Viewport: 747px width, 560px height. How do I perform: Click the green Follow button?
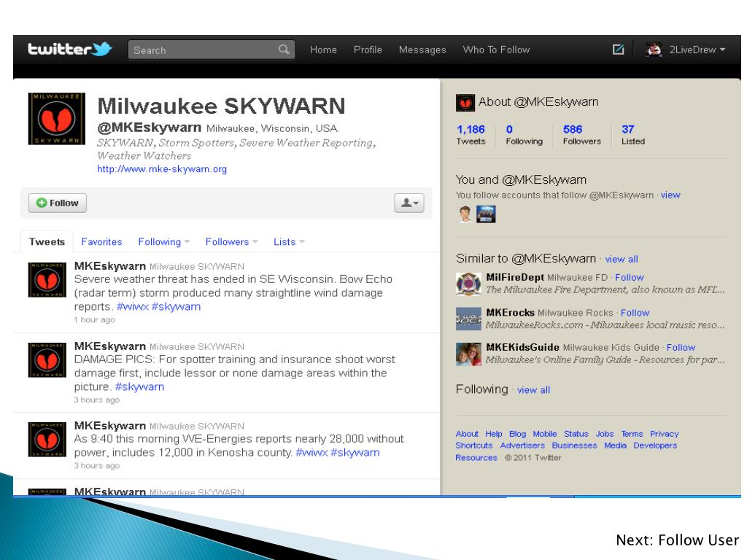point(58,203)
